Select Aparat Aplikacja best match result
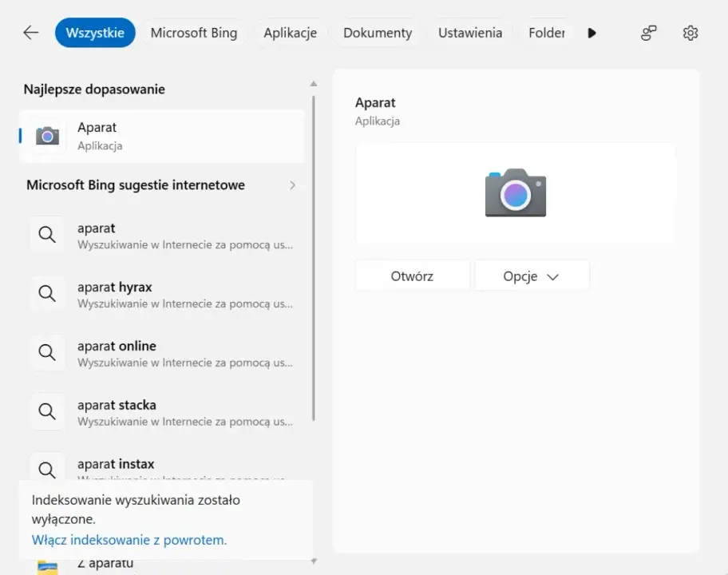 tap(163, 136)
